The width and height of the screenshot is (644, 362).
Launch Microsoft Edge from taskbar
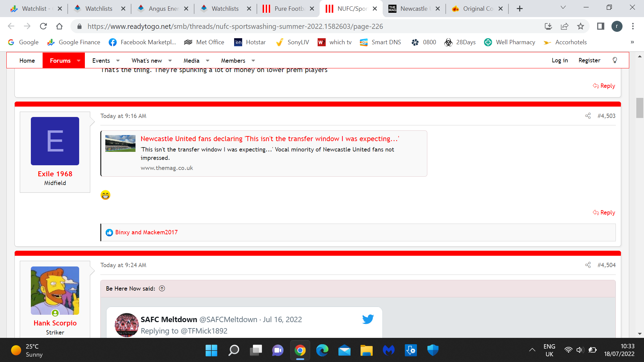pos(322,351)
